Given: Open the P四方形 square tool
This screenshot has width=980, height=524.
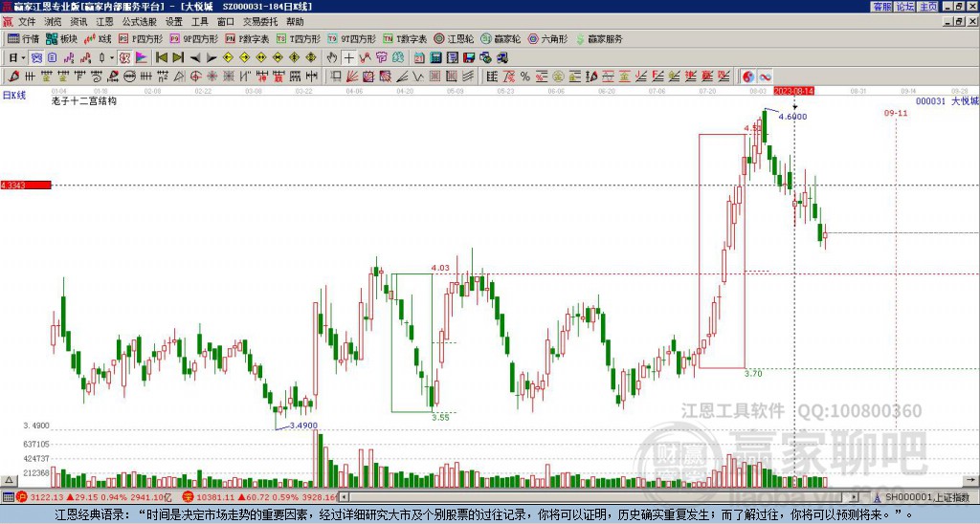Looking at the screenshot, I should coord(141,38).
